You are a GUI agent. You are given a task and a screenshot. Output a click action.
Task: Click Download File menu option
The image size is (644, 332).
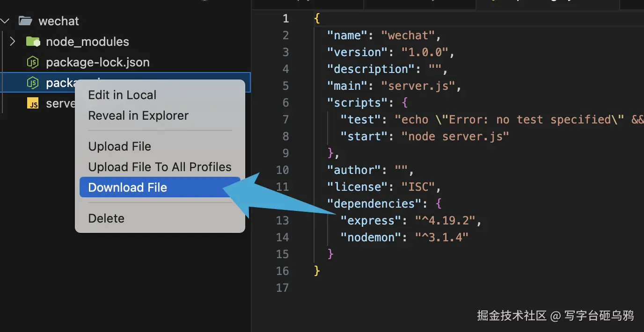pyautogui.click(x=127, y=188)
